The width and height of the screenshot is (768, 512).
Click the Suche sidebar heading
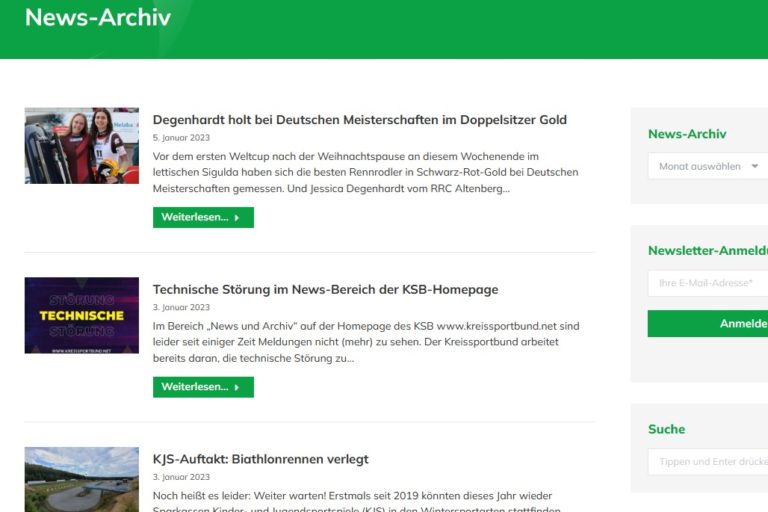point(667,429)
